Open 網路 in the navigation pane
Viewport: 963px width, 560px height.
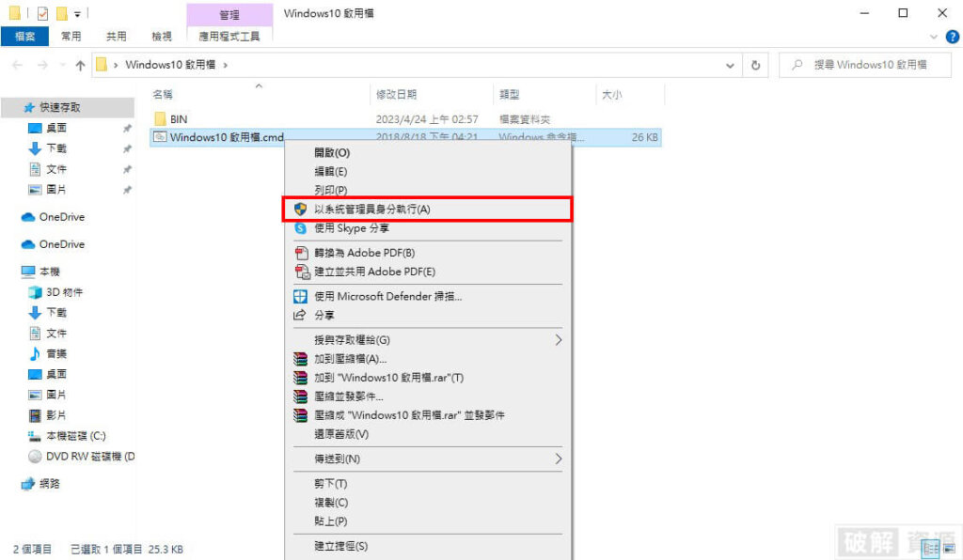point(49,483)
